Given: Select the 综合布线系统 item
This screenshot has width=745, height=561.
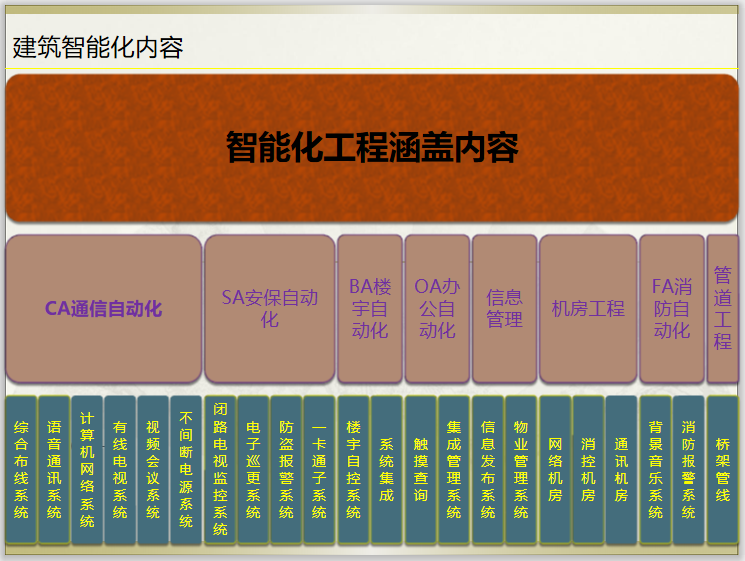Looking at the screenshot, I should pos(21,469).
